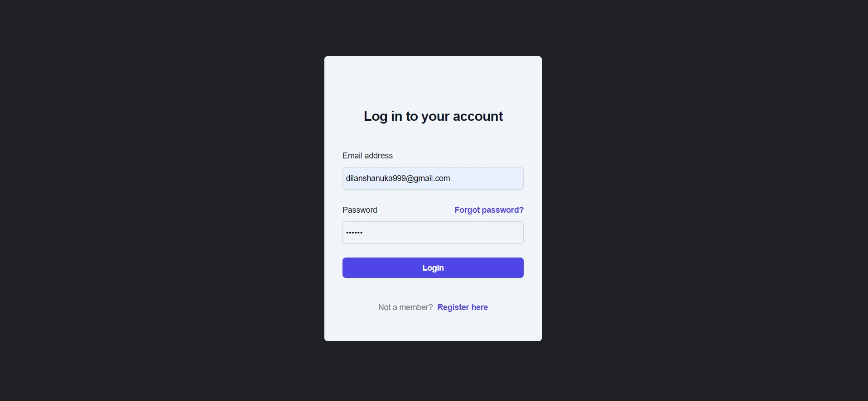Open the Forgot password? link
The width and height of the screenshot is (868, 401).
489,210
